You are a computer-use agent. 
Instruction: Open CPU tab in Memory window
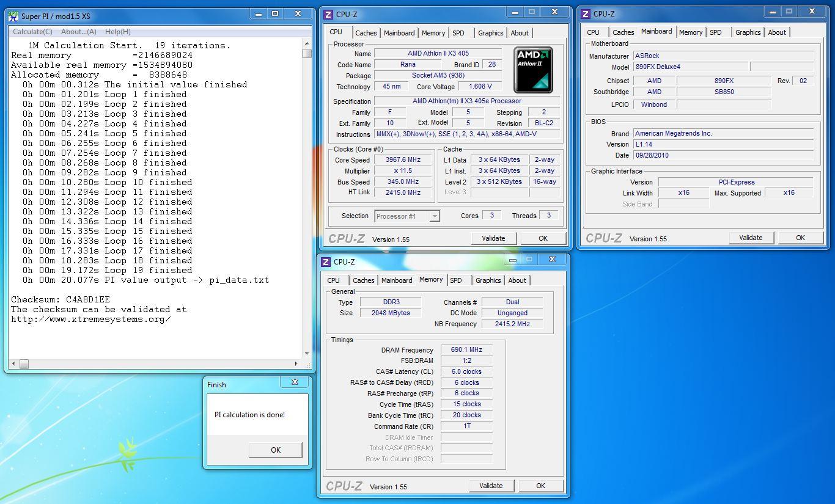[x=334, y=280]
